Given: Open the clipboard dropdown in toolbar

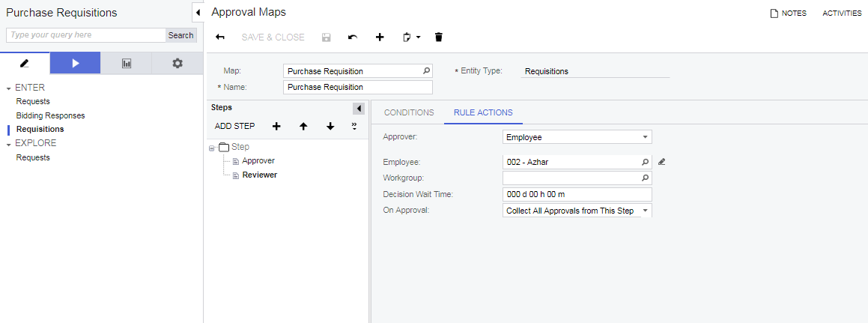Looking at the screenshot, I should click(x=411, y=37).
